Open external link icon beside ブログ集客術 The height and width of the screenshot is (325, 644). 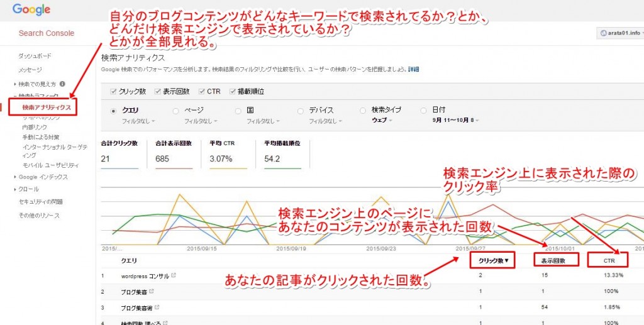point(157,307)
